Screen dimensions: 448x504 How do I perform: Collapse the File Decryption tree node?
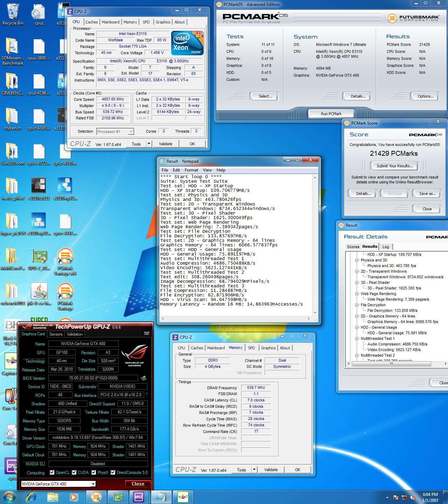[357, 305]
